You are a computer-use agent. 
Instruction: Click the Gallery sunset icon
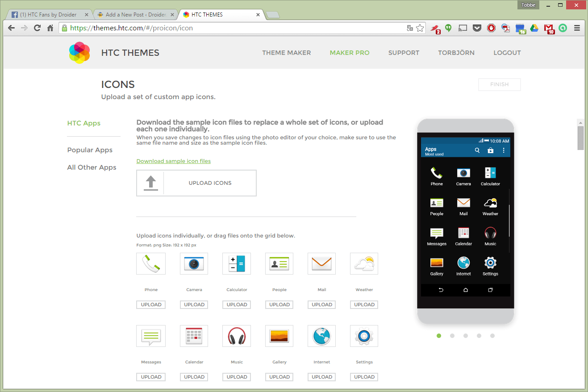tap(279, 336)
